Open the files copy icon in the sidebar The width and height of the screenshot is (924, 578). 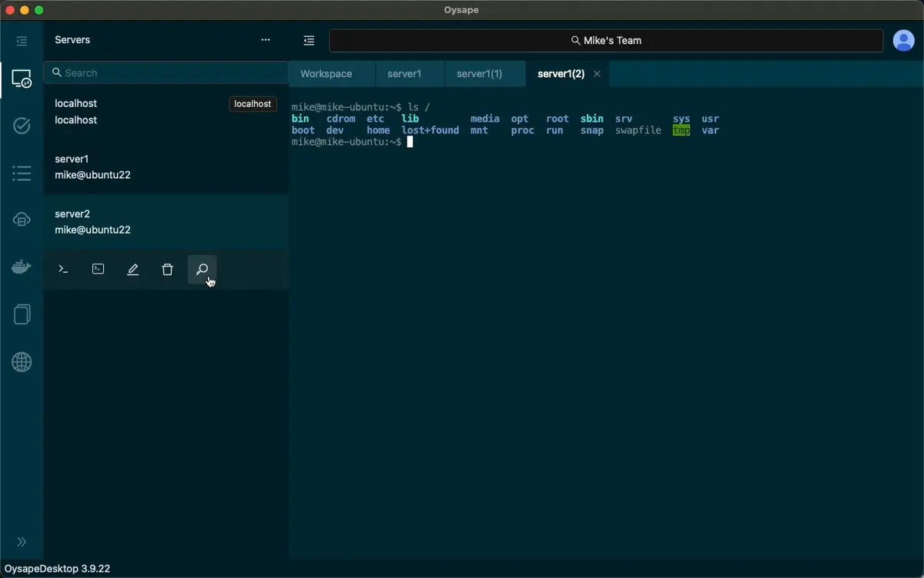(22, 314)
